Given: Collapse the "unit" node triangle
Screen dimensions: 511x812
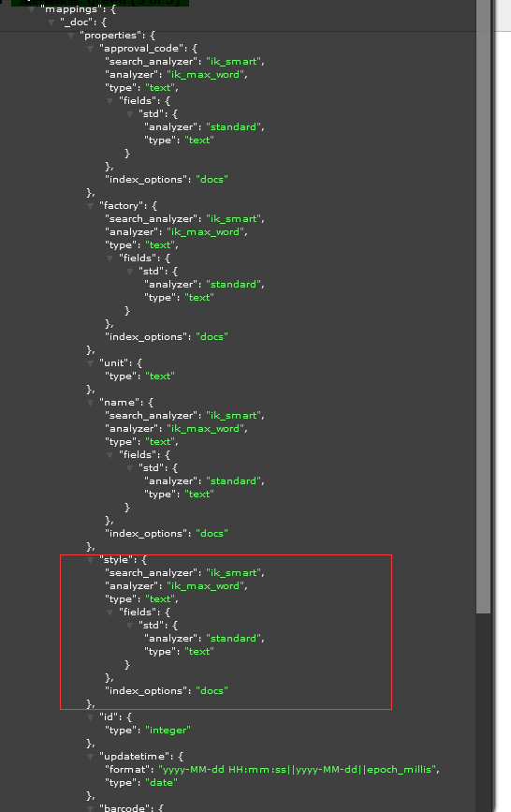Looking at the screenshot, I should (x=91, y=363).
